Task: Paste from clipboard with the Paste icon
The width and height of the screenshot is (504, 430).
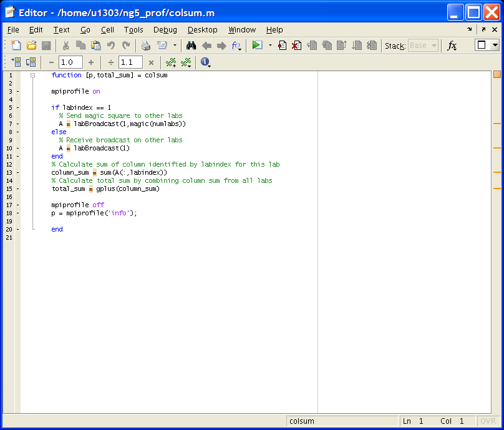Action: click(x=96, y=46)
